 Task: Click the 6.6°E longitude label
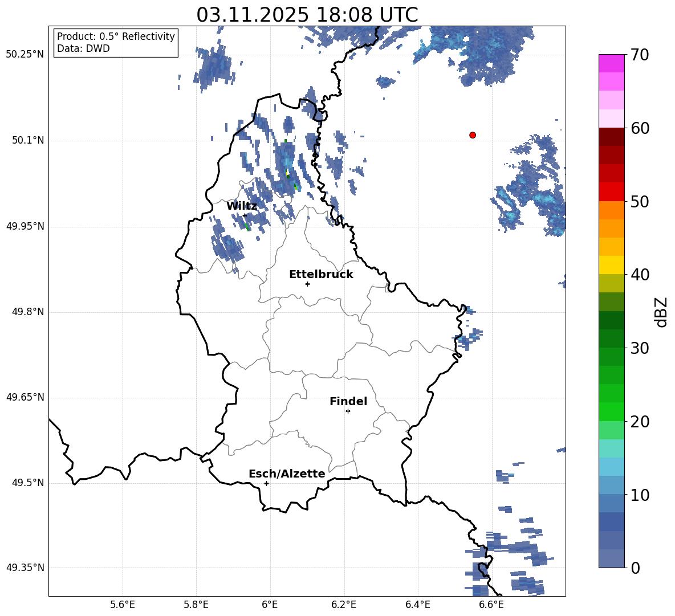[x=491, y=605]
